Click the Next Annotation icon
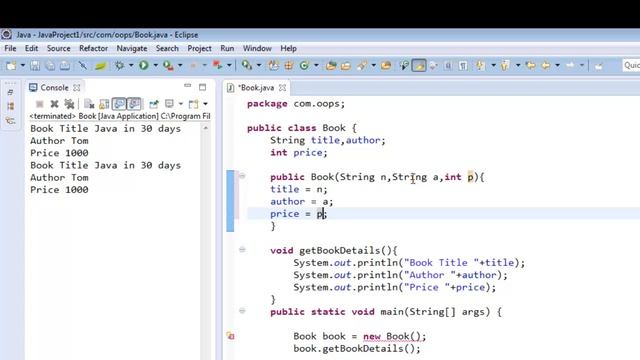Viewport: 640px width, 360px height. [x=481, y=65]
